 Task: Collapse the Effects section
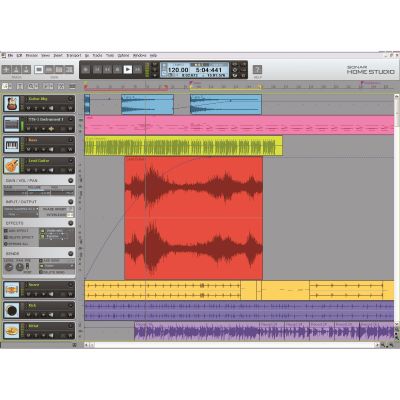click(71, 223)
